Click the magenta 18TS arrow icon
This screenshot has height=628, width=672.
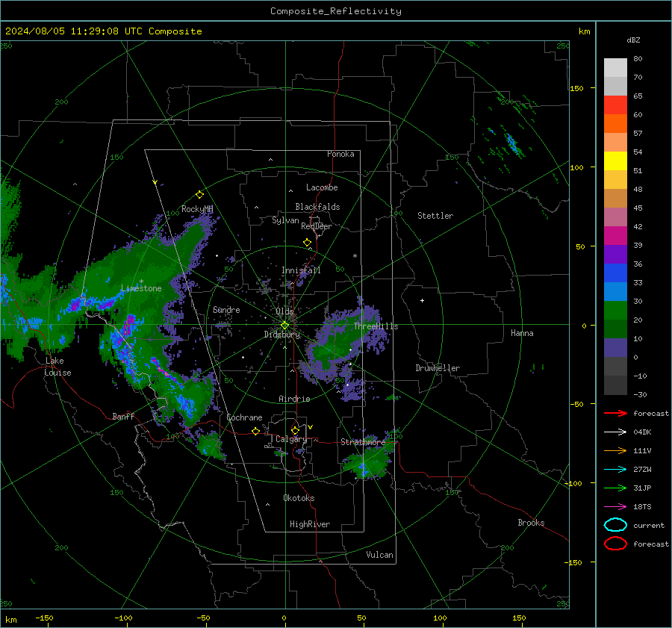pos(615,507)
